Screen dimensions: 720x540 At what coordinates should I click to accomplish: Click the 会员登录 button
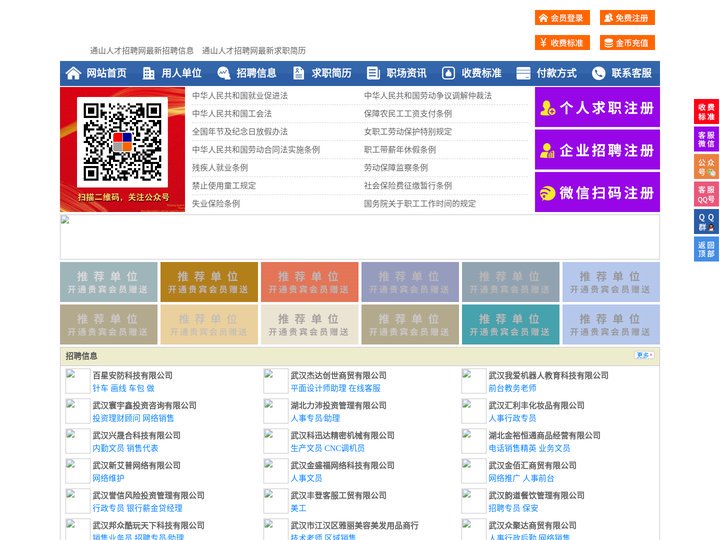[562, 18]
